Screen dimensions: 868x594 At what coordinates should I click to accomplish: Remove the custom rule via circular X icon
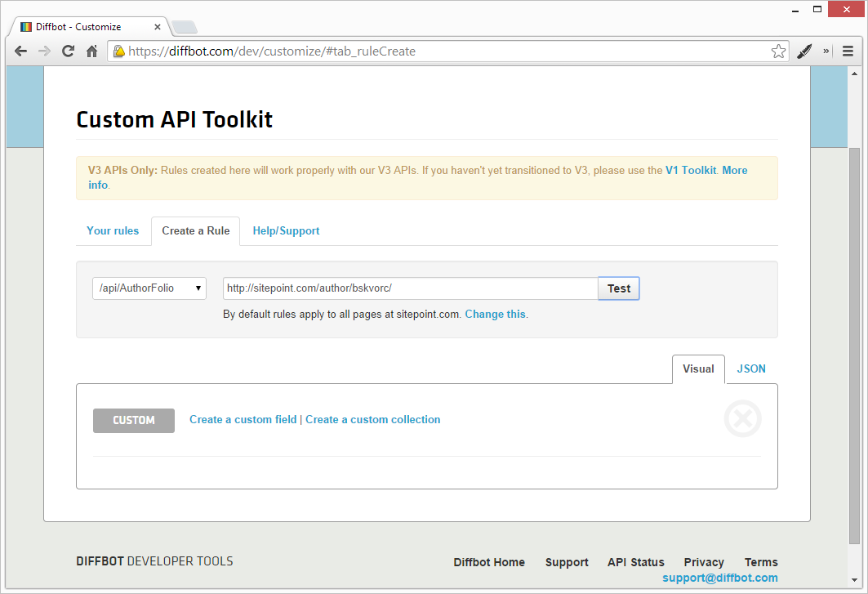coord(742,418)
